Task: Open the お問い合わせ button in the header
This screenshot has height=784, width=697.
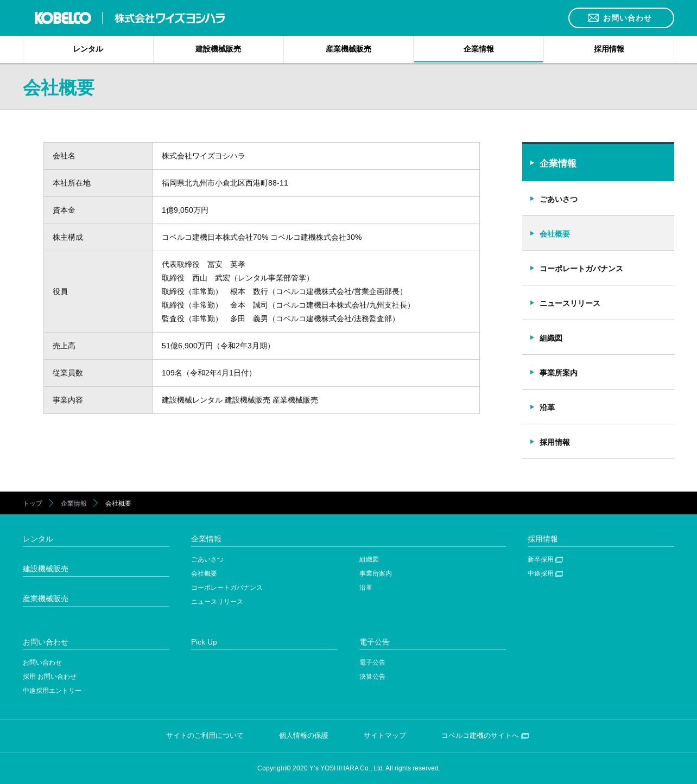Action: [x=621, y=18]
